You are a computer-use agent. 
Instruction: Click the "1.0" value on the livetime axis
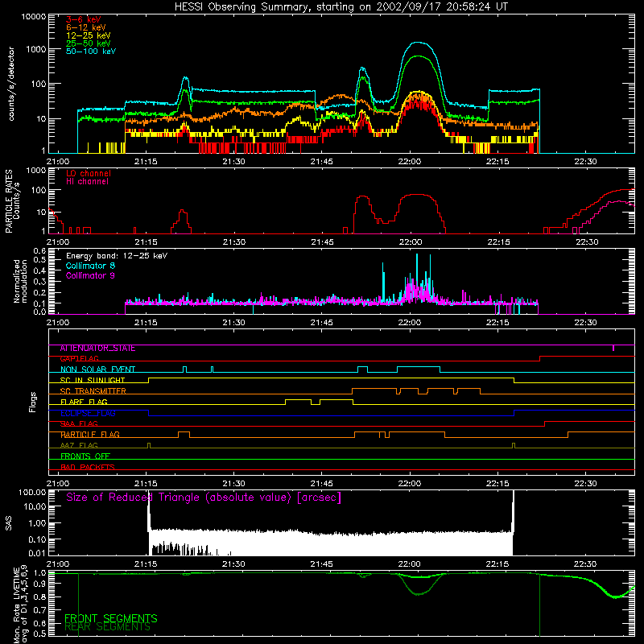[x=39, y=573]
